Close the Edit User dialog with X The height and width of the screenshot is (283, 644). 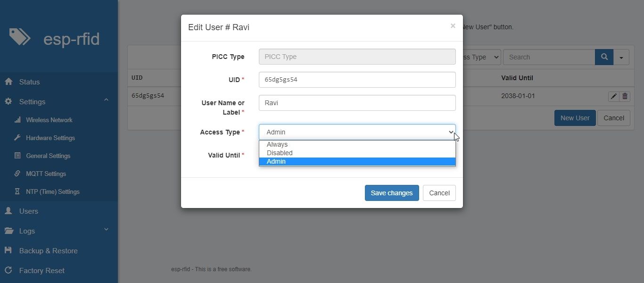[x=453, y=26]
